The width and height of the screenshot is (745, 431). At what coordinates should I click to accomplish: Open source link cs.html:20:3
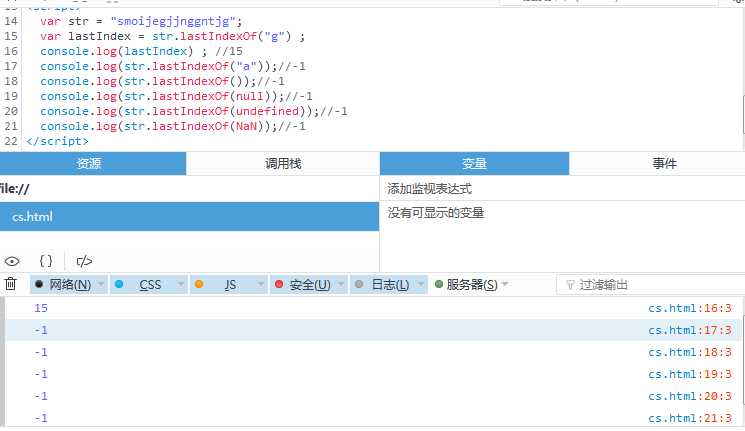690,396
